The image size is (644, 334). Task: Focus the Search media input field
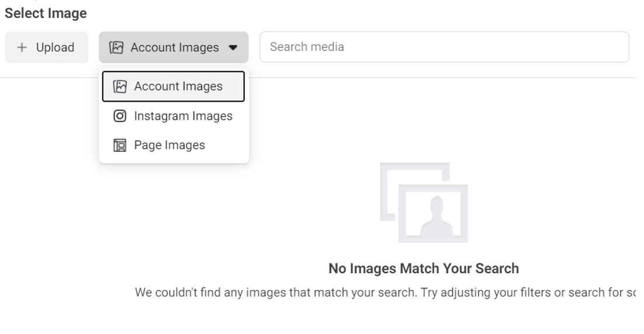(444, 47)
